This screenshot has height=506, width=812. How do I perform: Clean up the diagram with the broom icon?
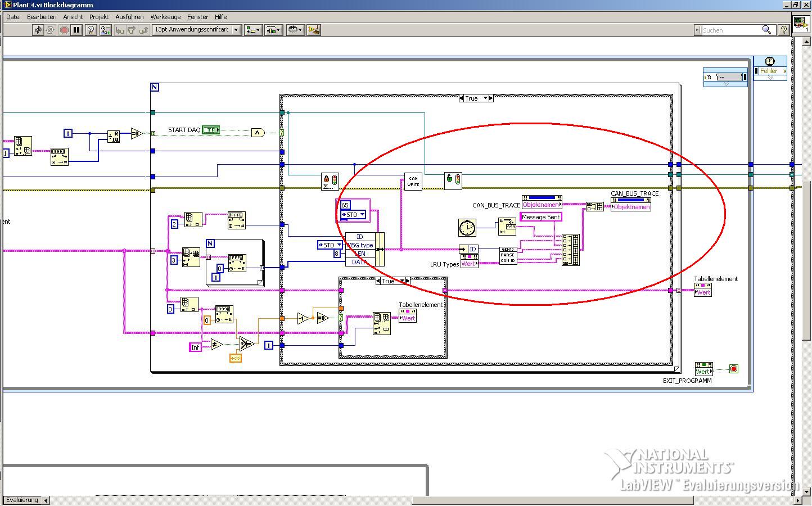pyautogui.click(x=314, y=30)
